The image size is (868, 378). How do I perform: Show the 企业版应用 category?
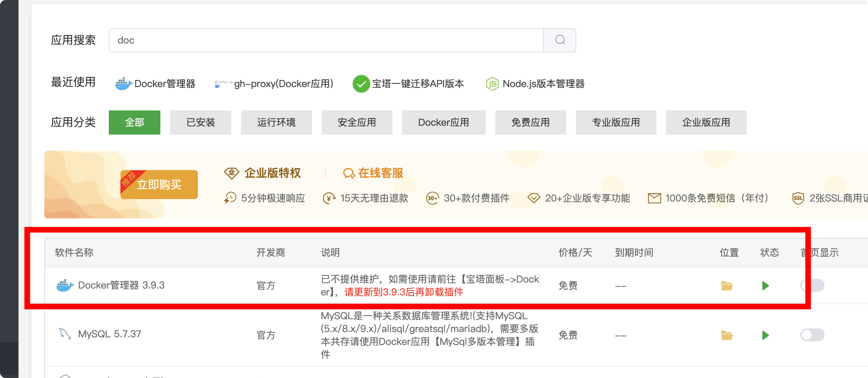point(706,123)
